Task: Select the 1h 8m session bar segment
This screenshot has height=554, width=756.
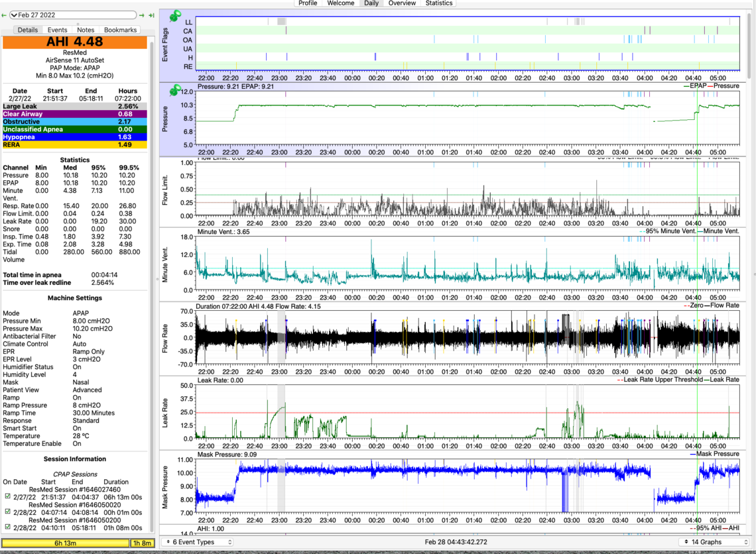Action: (142, 543)
